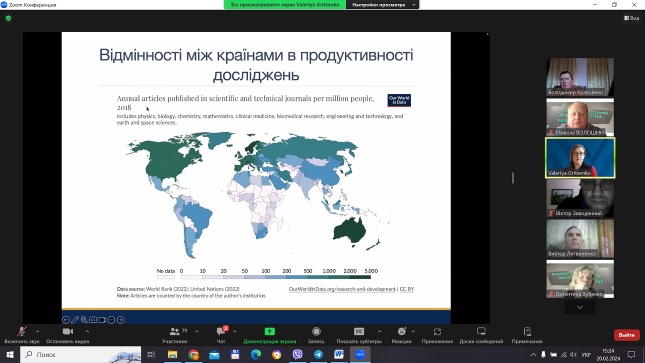Show captions with the CC icon
This screenshot has height=363, width=645.
[x=359, y=332]
